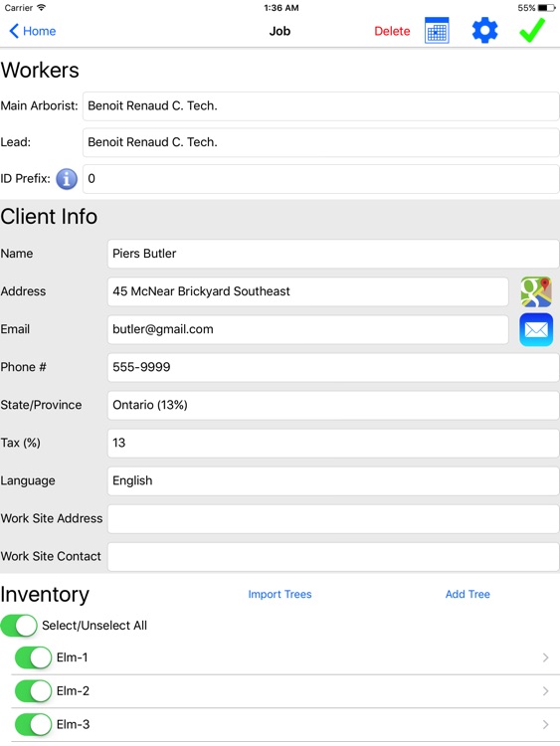Confirm job with green checkmark
The image size is (560, 746).
pos(532,30)
